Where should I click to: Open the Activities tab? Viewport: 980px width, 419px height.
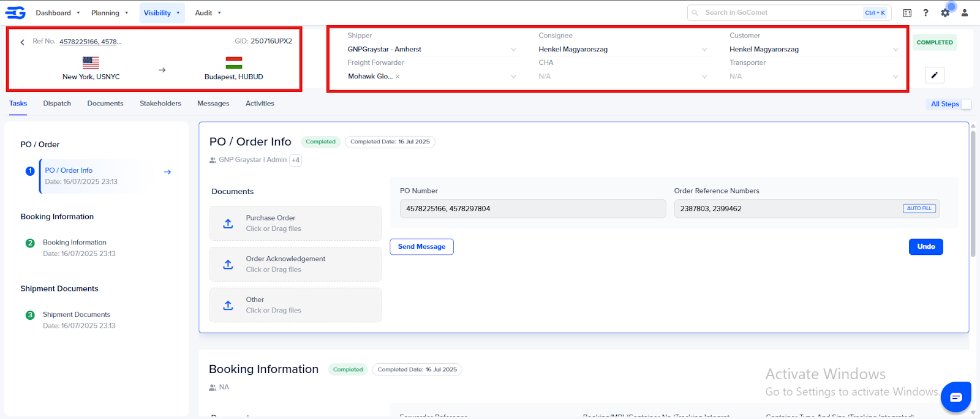coord(260,104)
